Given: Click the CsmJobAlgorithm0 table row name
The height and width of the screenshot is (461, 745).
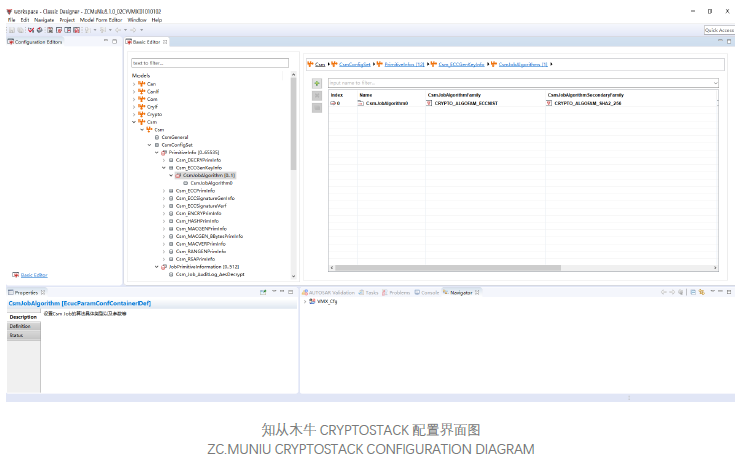Looking at the screenshot, I should (387, 103).
